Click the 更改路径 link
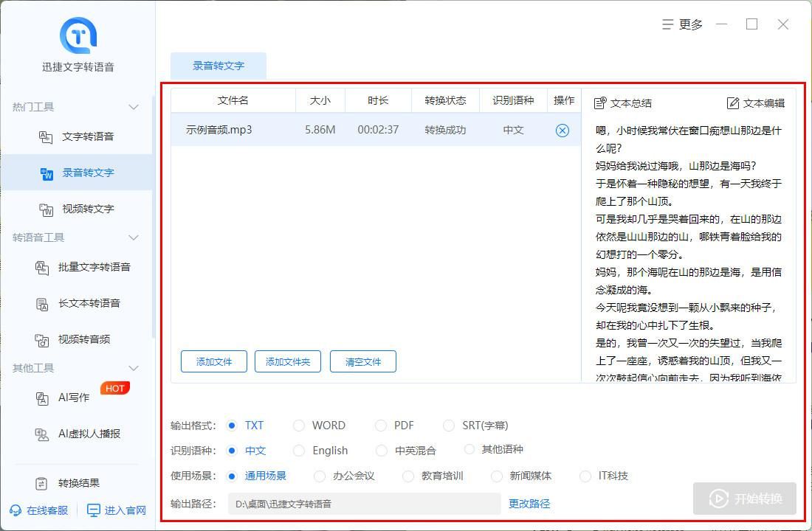This screenshot has width=812, height=531. point(529,504)
